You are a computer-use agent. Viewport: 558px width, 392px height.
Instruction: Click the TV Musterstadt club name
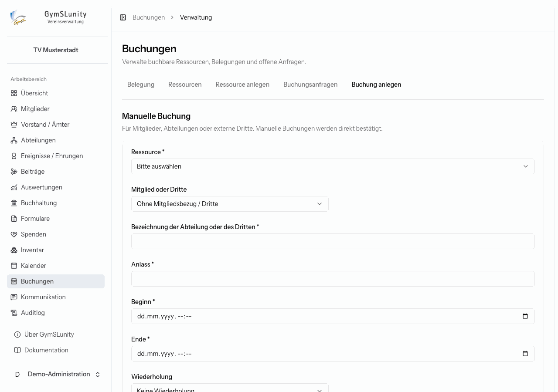point(56,50)
